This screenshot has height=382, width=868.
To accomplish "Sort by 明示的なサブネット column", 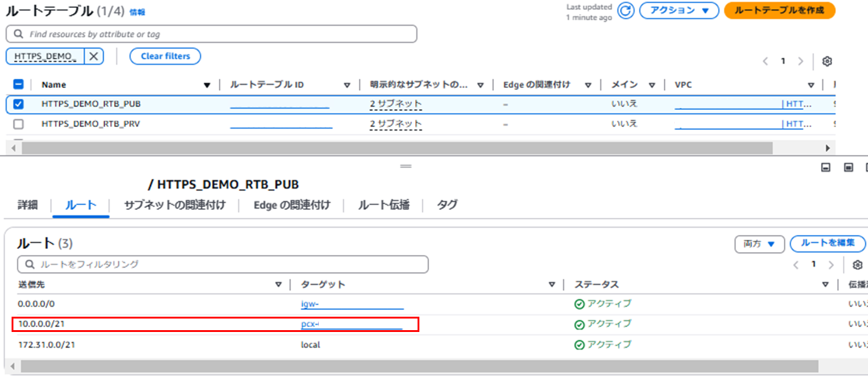I will click(x=480, y=85).
